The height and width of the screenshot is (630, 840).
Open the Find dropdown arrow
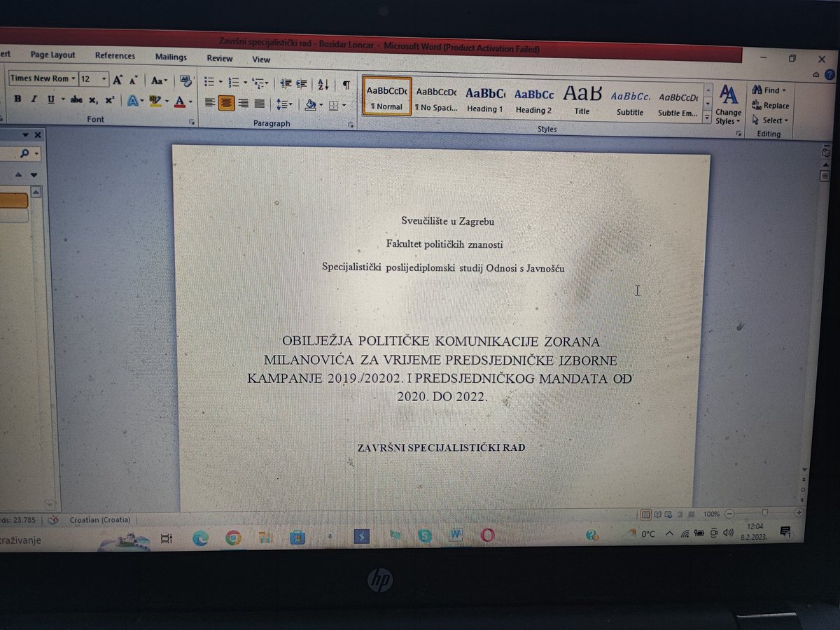coord(784,90)
